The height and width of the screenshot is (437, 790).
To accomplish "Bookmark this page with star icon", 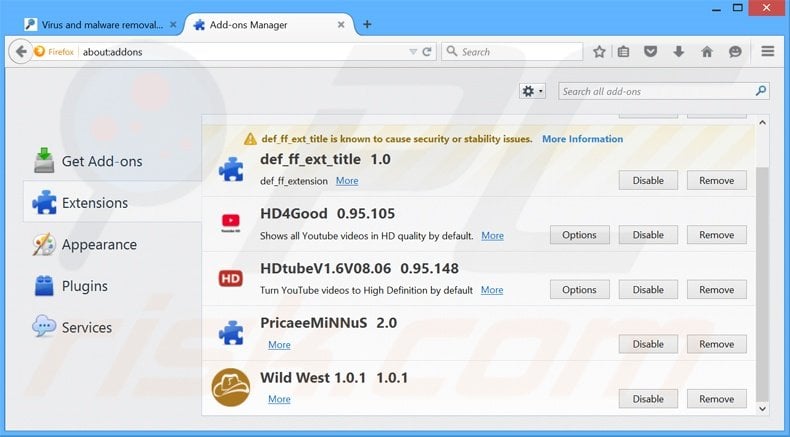I will 599,51.
